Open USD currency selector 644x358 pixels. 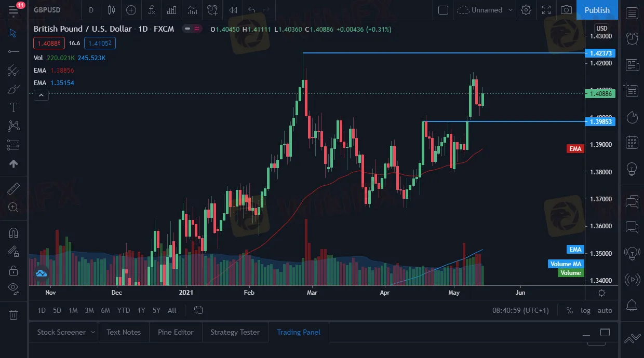click(x=601, y=28)
